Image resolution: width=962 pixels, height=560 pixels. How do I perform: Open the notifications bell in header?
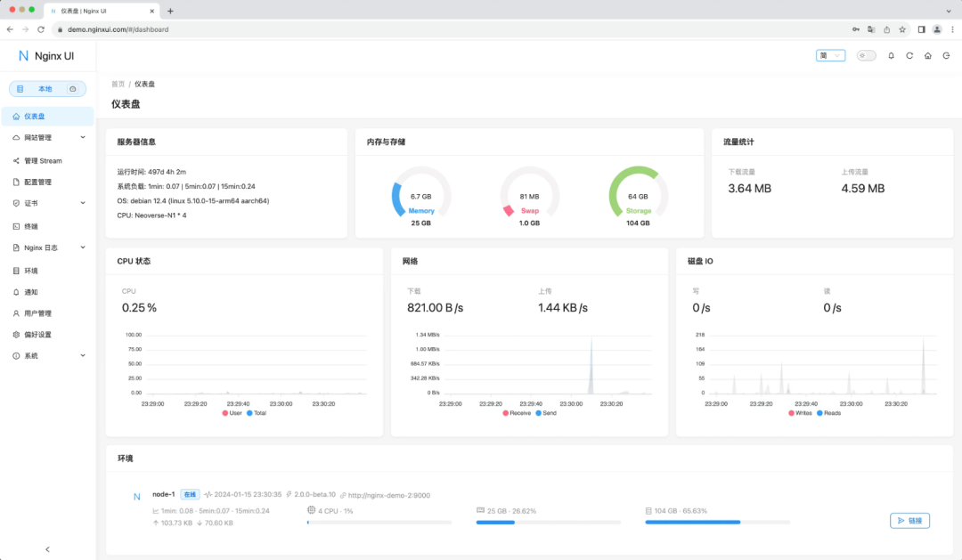click(891, 56)
